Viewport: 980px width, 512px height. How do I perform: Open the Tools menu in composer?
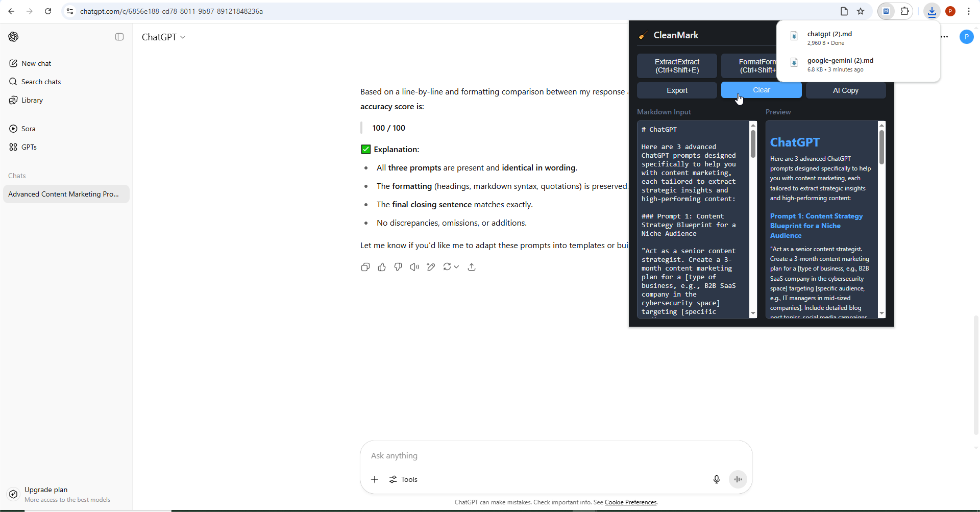(x=403, y=479)
